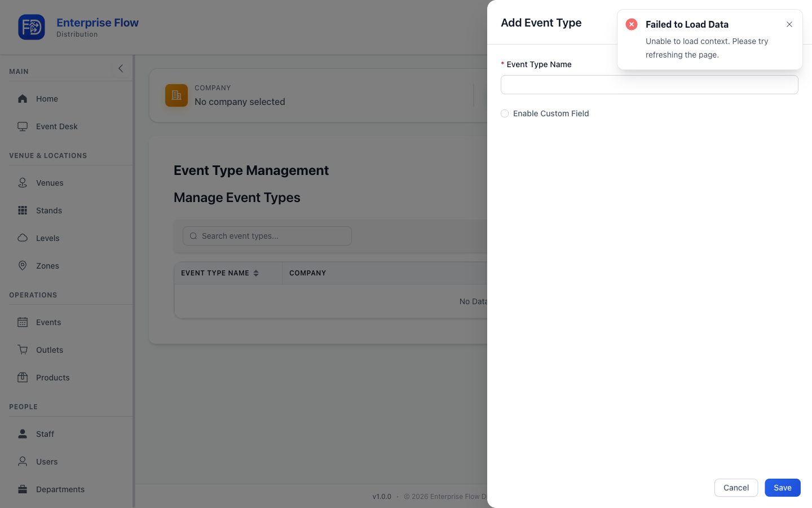Click the search magnifier icon
The image size is (812, 508).
193,236
